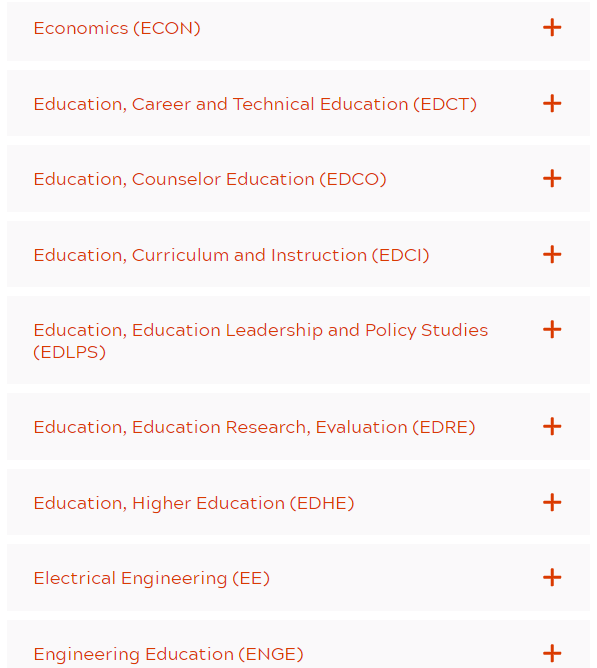Open the Engineering Education (ENGE) heading
Image resolution: width=597 pixels, height=668 pixels.
168,654
